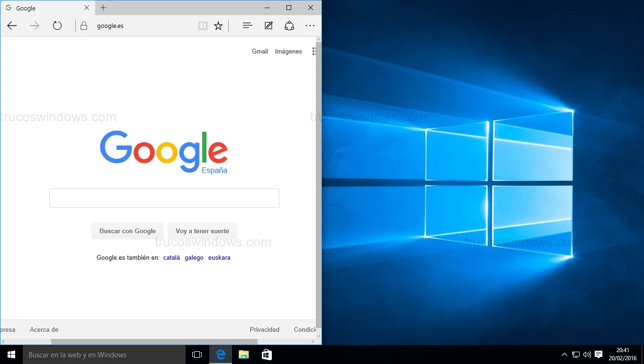The image size is (644, 364).
Task: Open Reading view book icon
Action: (x=203, y=26)
